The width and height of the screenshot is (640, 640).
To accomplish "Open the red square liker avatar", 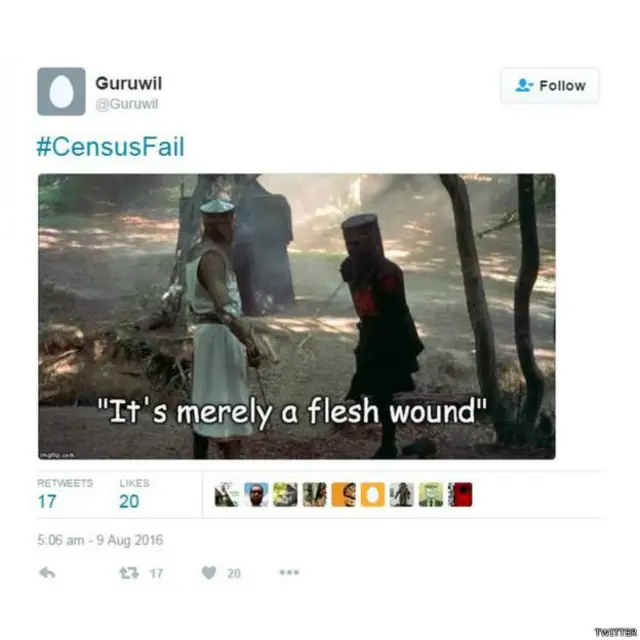I will point(460,494).
